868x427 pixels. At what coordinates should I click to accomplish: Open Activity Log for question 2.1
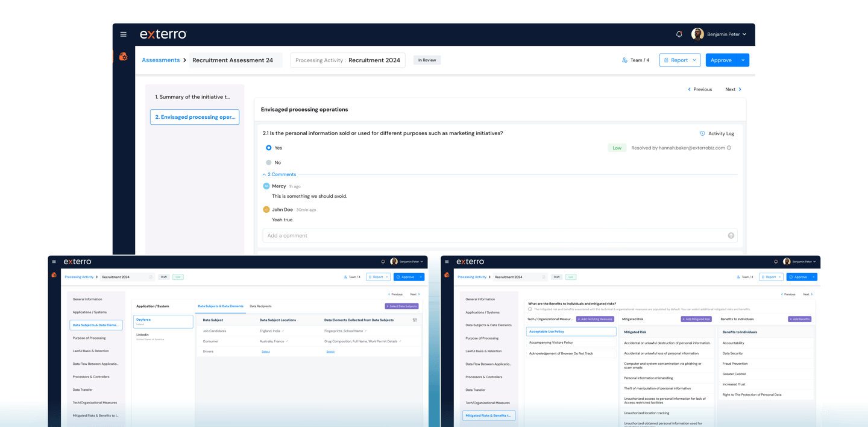(x=716, y=133)
